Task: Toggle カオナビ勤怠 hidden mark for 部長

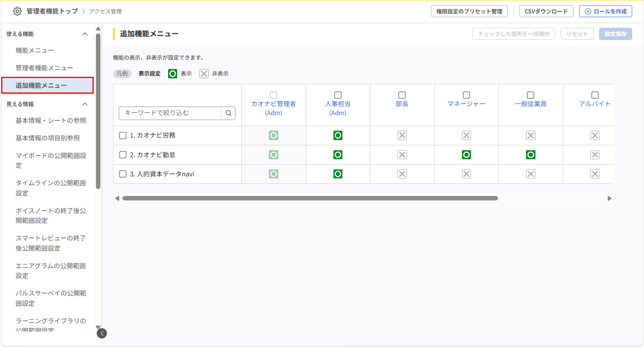Action: click(402, 155)
